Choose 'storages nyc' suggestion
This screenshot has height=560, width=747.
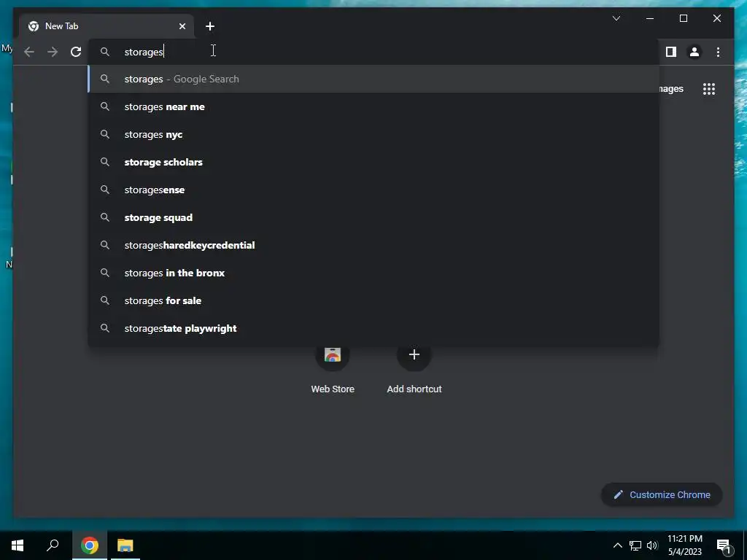(x=373, y=134)
